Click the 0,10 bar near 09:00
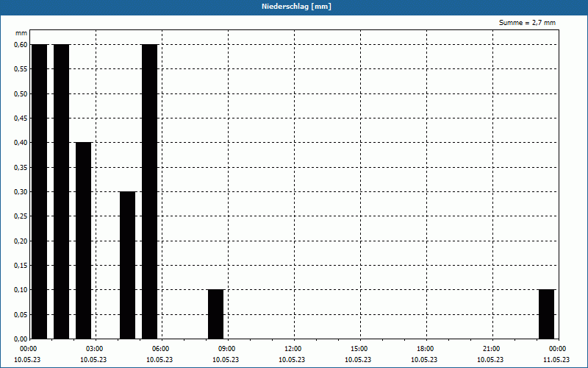This screenshot has height=368, width=588. pos(215,314)
